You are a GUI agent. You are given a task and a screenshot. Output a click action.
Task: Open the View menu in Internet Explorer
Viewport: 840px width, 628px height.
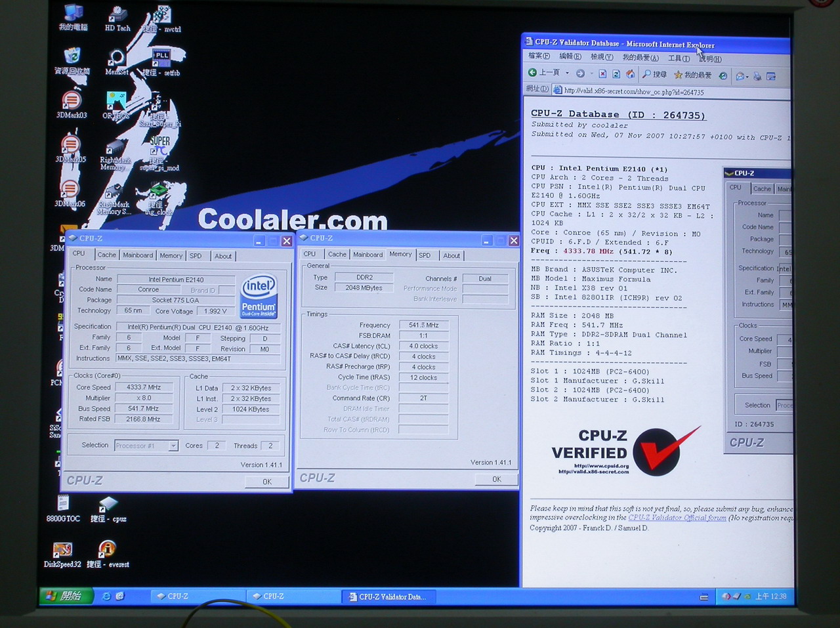(602, 57)
